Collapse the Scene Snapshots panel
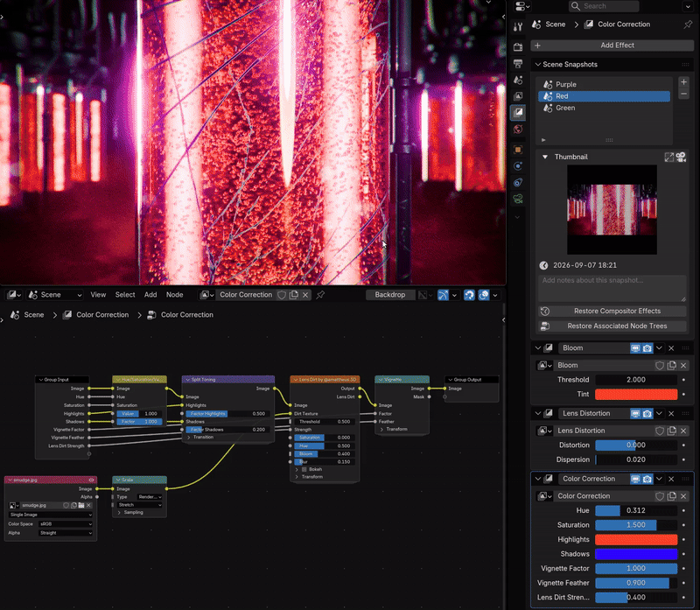 click(x=537, y=64)
